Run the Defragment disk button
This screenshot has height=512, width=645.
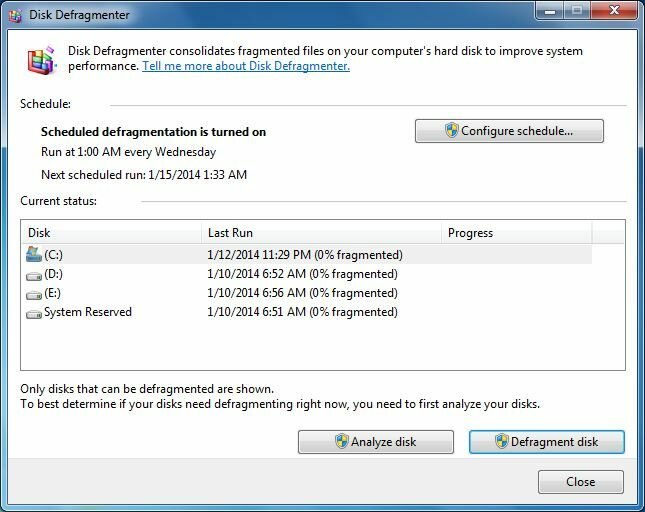547,442
